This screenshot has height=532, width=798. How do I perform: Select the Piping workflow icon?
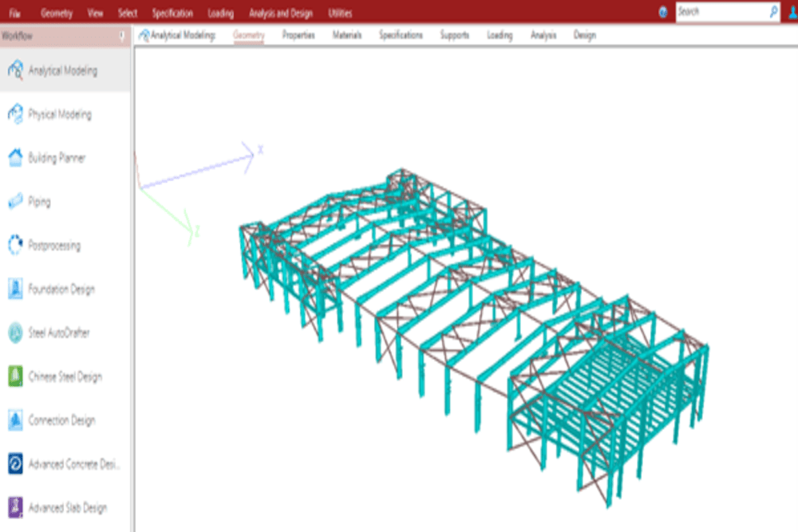[x=16, y=203]
